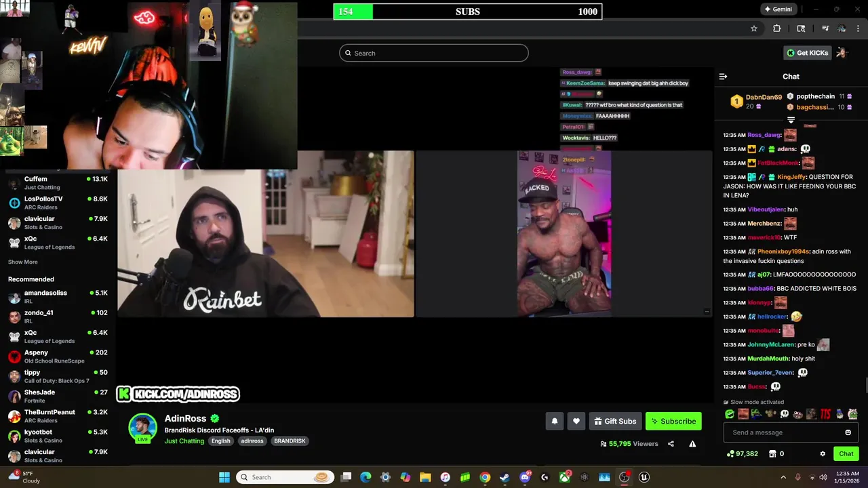Select the BRANDRISK tag
The height and width of the screenshot is (488, 868).
[x=290, y=441]
